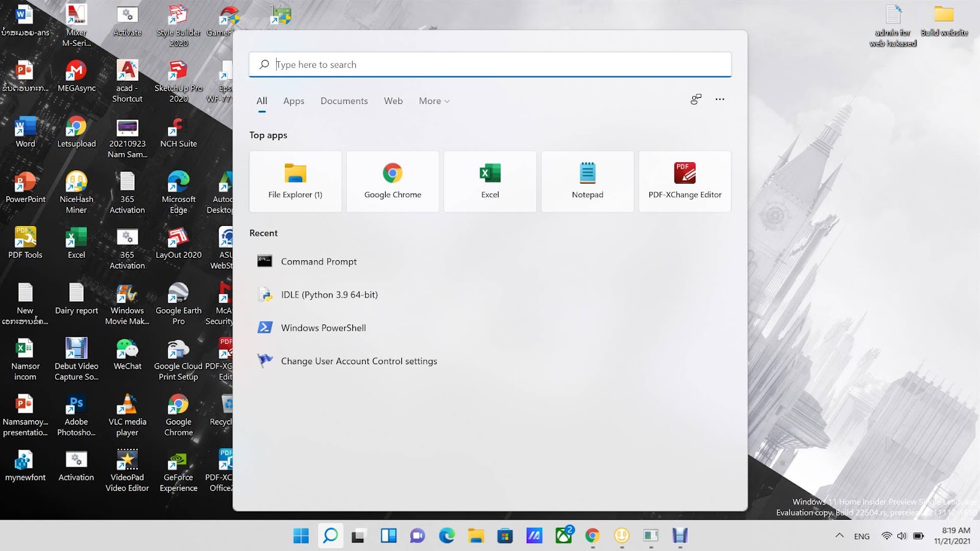Select the Word desktop shortcut
This screenshot has width=980, height=551.
[x=25, y=133]
